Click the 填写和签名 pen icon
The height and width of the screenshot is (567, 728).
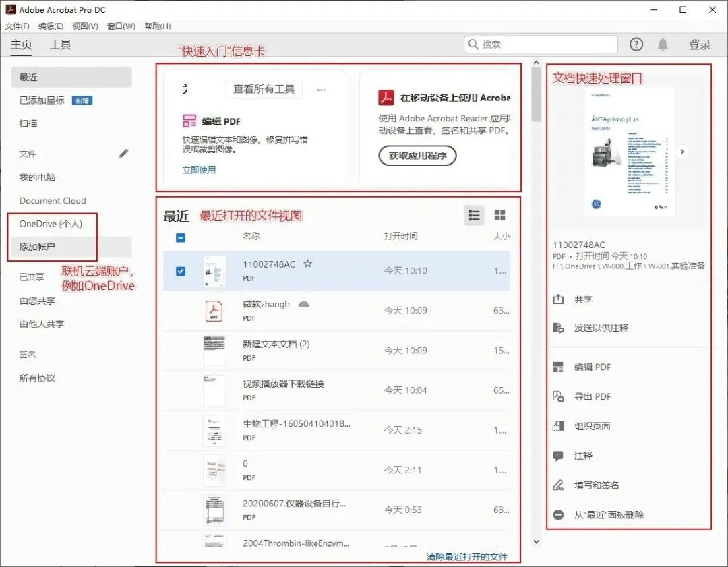click(x=558, y=485)
